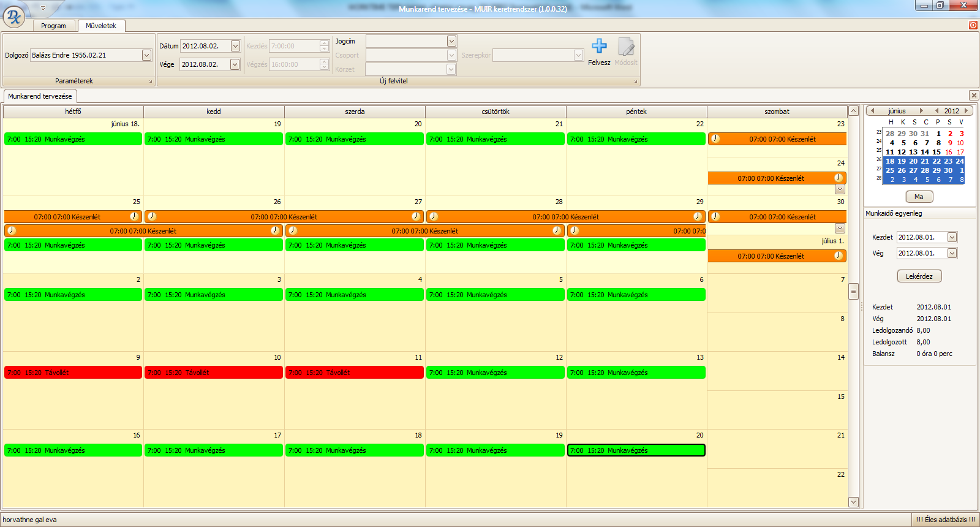
Task: Open the Dolgozó employee dropdown
Action: click(146, 55)
